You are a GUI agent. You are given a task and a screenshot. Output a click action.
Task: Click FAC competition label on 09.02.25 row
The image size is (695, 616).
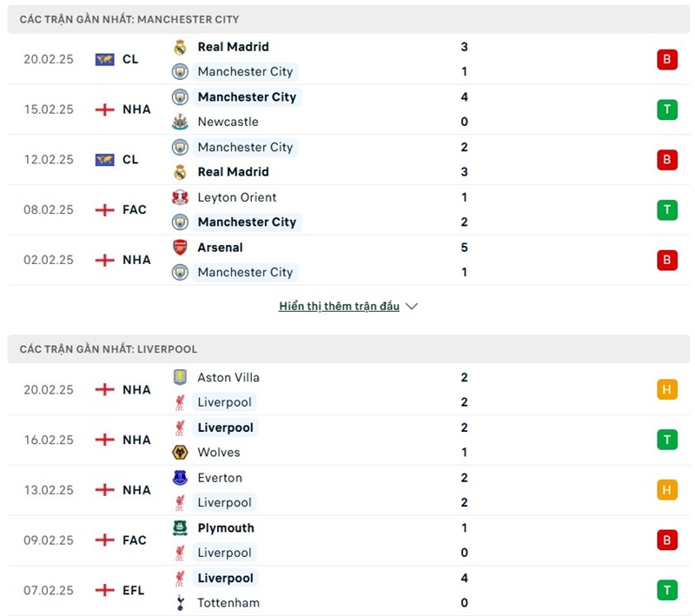[135, 540]
